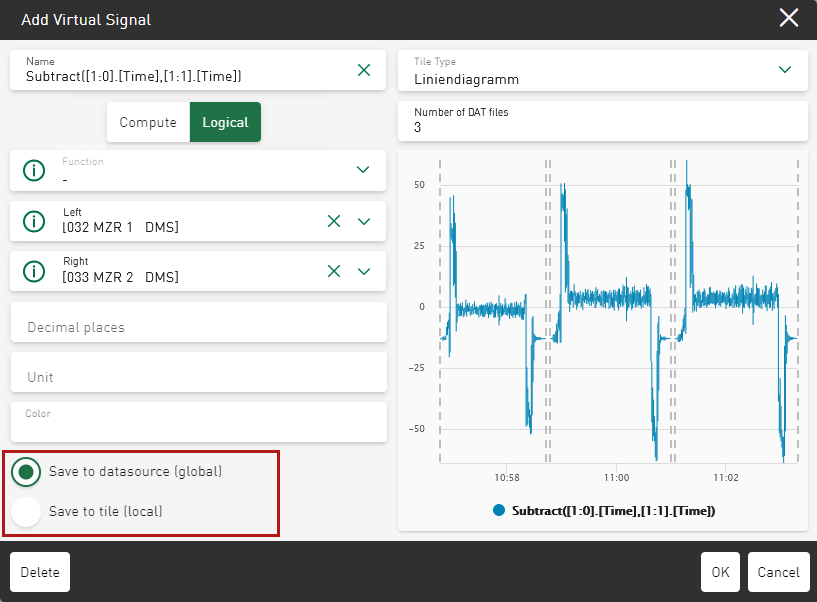Screen dimensions: 817x602
Task: Clear the Right signal selection
Action: (x=334, y=271)
